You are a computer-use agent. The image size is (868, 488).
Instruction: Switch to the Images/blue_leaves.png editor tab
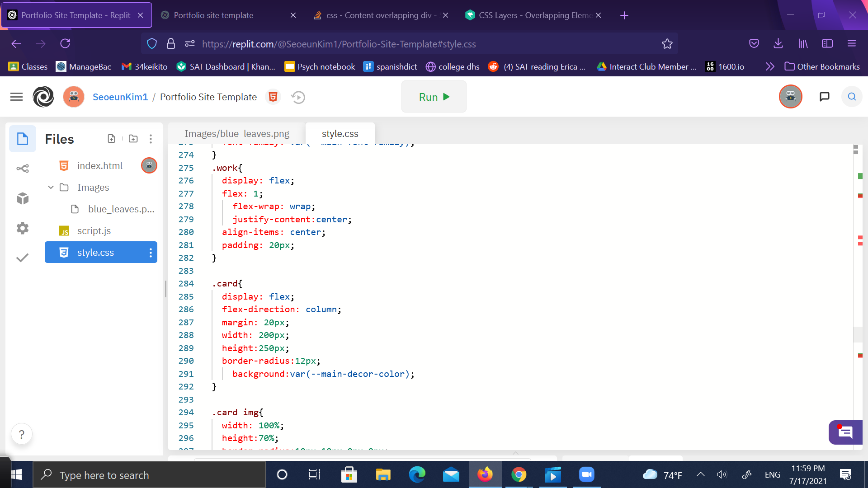point(237,134)
